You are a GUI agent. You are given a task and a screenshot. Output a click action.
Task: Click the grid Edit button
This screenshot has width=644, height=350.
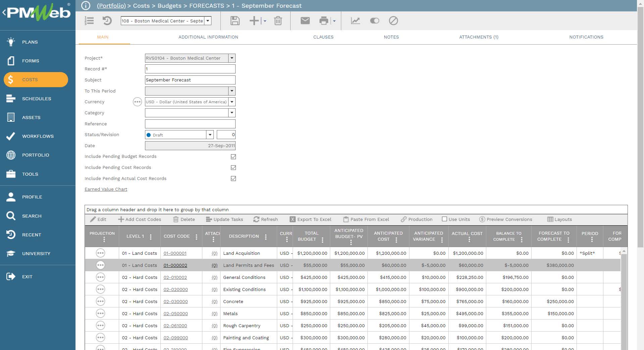[x=98, y=219]
